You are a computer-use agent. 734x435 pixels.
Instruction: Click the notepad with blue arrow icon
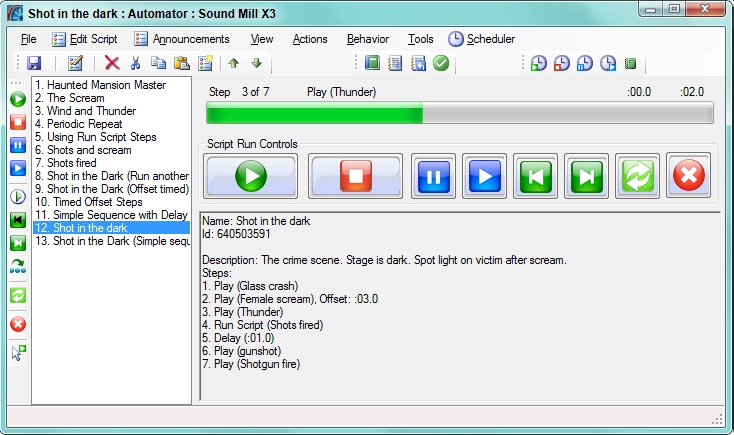(x=418, y=63)
